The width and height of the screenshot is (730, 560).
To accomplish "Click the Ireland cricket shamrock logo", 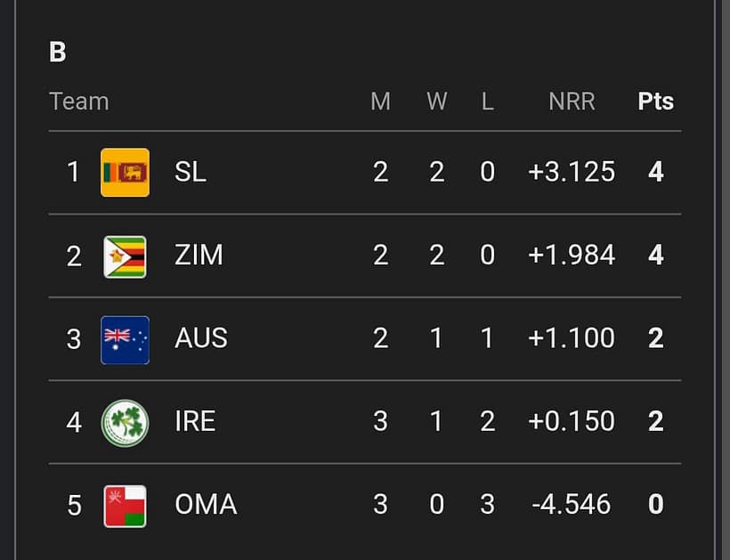I will (x=125, y=422).
